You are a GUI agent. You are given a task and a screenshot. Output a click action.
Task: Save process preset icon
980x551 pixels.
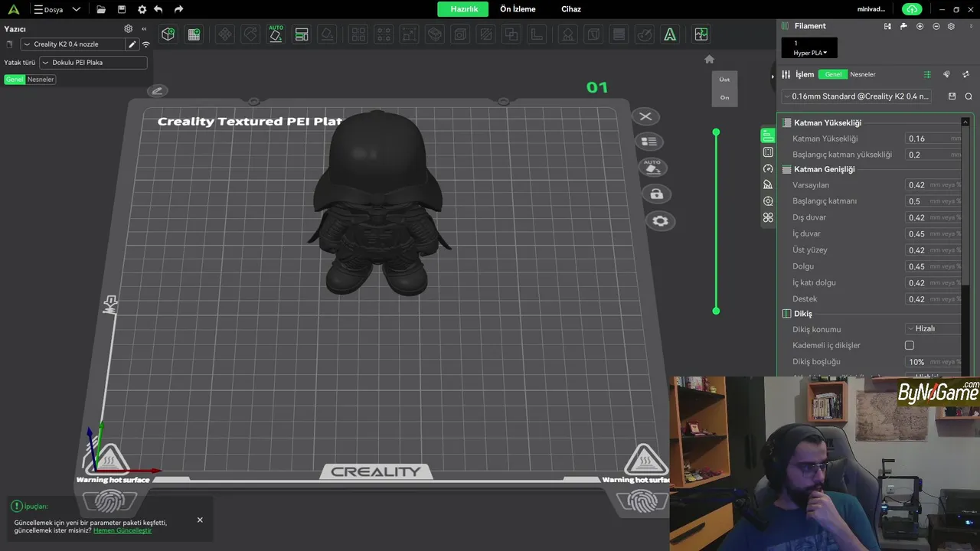952,96
